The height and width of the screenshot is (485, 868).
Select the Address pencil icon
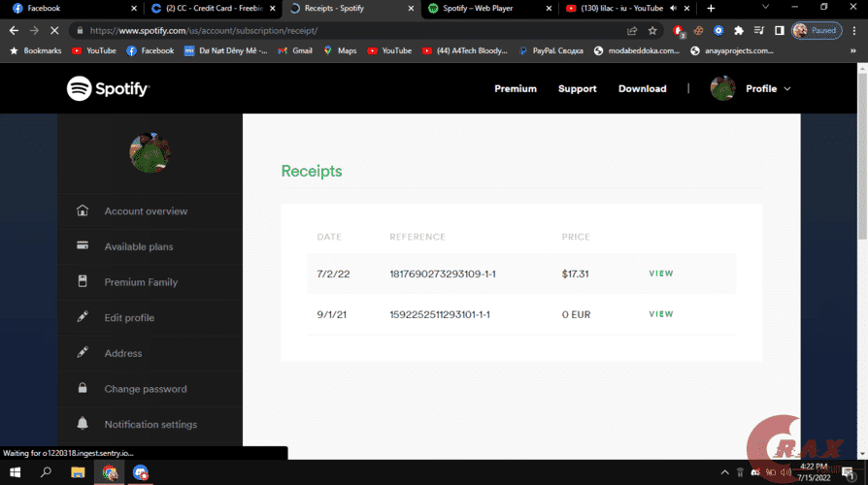click(83, 352)
